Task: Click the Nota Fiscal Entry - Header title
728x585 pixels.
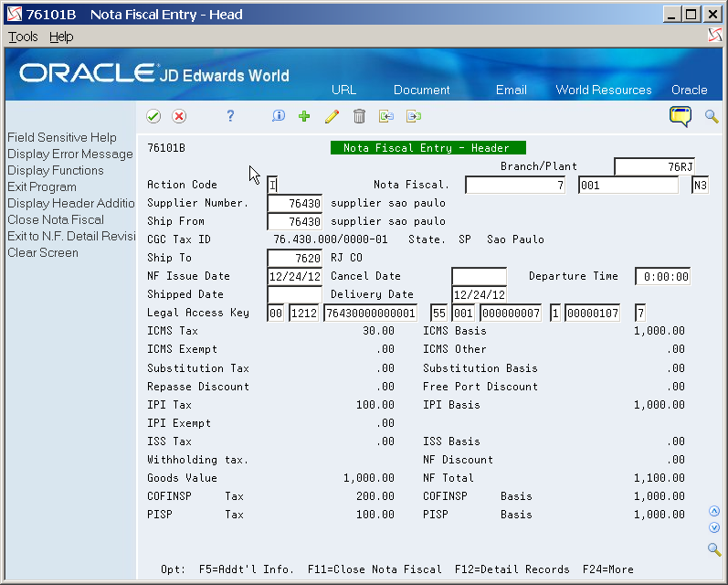Action: (x=428, y=148)
